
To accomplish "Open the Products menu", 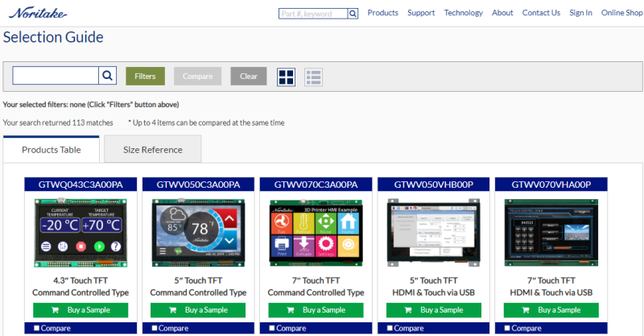I will 382,13.
